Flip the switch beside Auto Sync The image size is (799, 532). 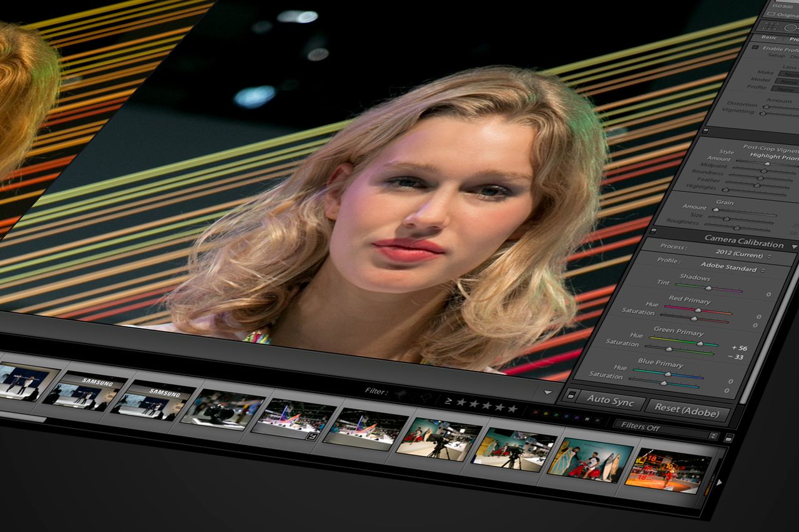[x=571, y=395]
